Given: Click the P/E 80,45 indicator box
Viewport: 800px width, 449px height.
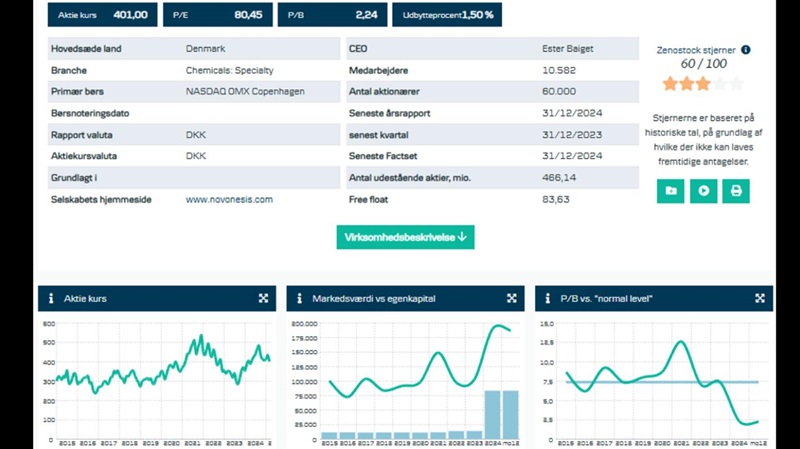Looking at the screenshot, I should pos(218,15).
